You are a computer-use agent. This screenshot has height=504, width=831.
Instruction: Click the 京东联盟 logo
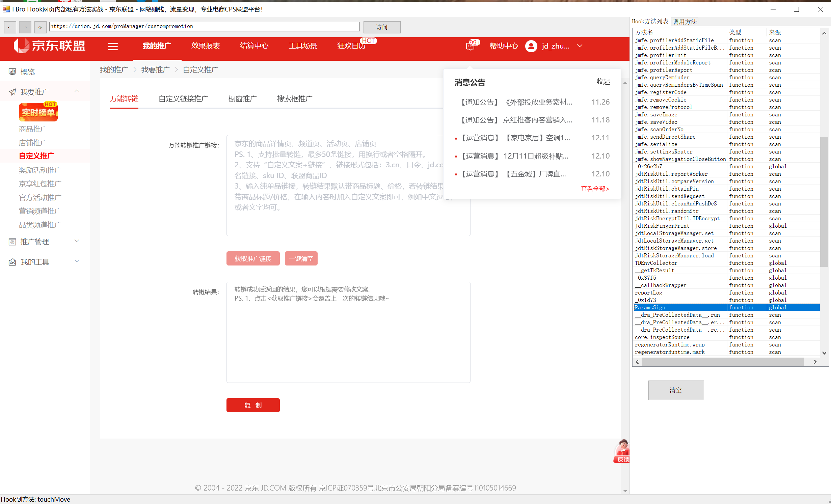[x=50, y=46]
